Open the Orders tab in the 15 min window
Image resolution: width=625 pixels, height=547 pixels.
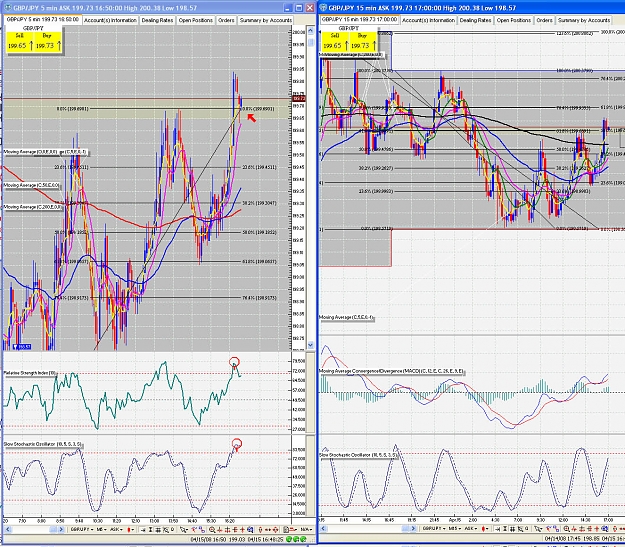pyautogui.click(x=544, y=20)
